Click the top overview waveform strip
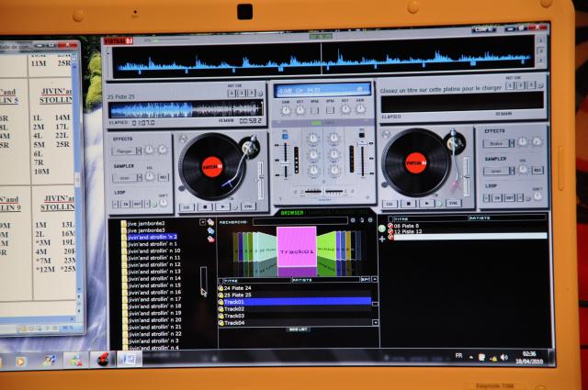Image resolution: width=588 pixels, height=390 pixels. 323,58
